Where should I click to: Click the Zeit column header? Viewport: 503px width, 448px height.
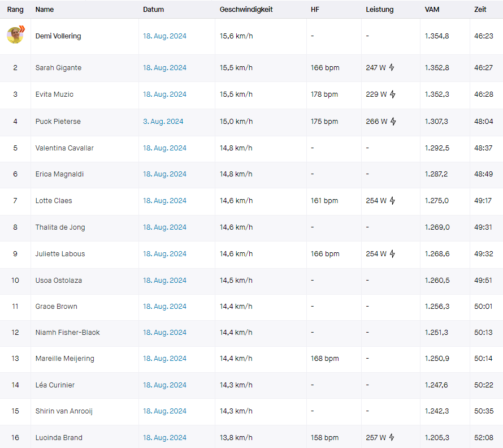pos(480,10)
